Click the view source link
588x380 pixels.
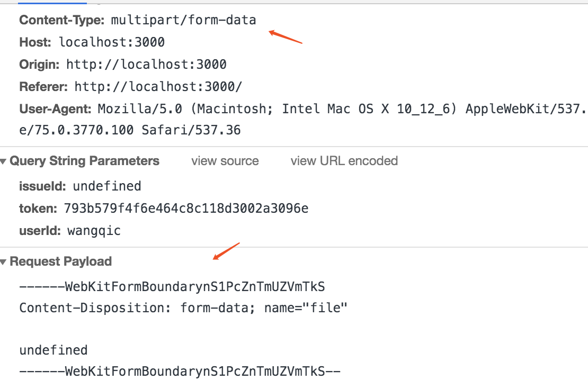225,161
